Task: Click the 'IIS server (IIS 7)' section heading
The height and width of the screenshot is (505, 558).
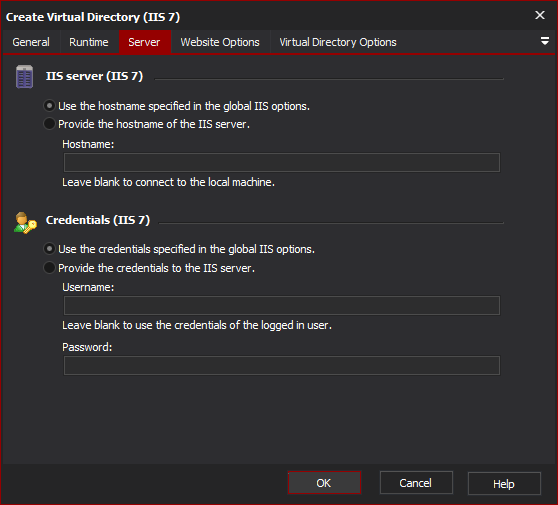Action: pyautogui.click(x=94, y=76)
